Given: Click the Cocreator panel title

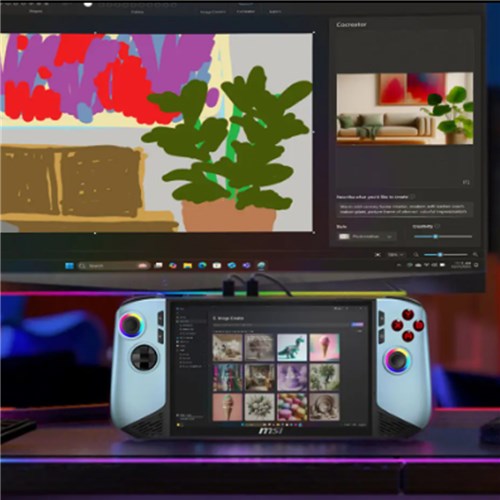Looking at the screenshot, I should (351, 25).
